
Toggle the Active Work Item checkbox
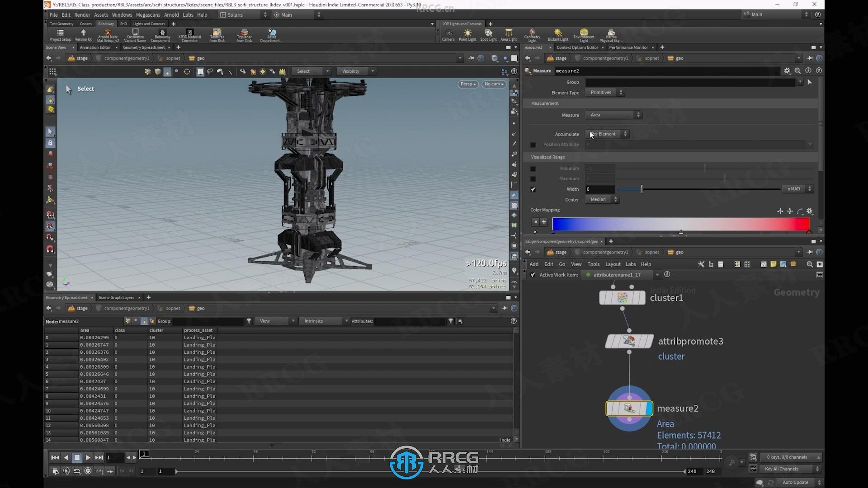click(533, 275)
